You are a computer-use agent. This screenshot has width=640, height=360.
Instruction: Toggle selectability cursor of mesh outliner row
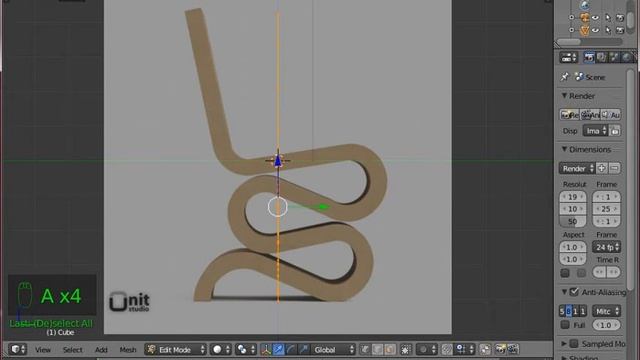(608, 30)
